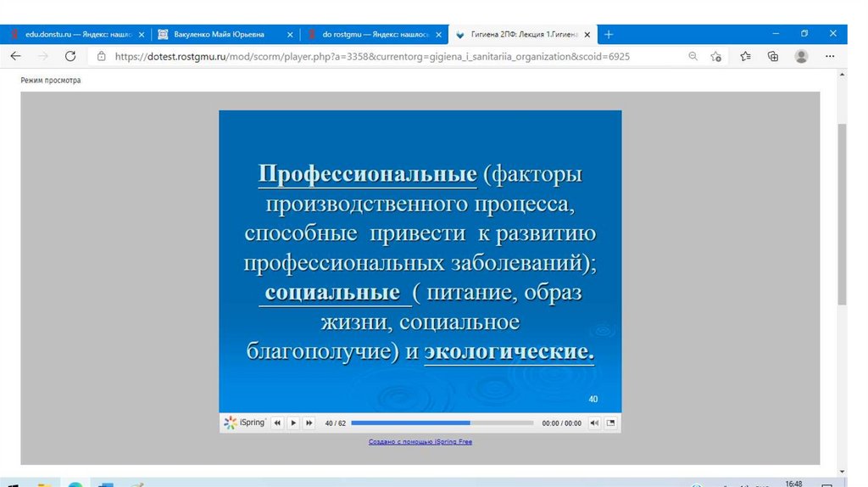The height and width of the screenshot is (487, 868).
Task: Open the 'Создано с помощью iSpring Free' link
Action: pyautogui.click(x=420, y=442)
